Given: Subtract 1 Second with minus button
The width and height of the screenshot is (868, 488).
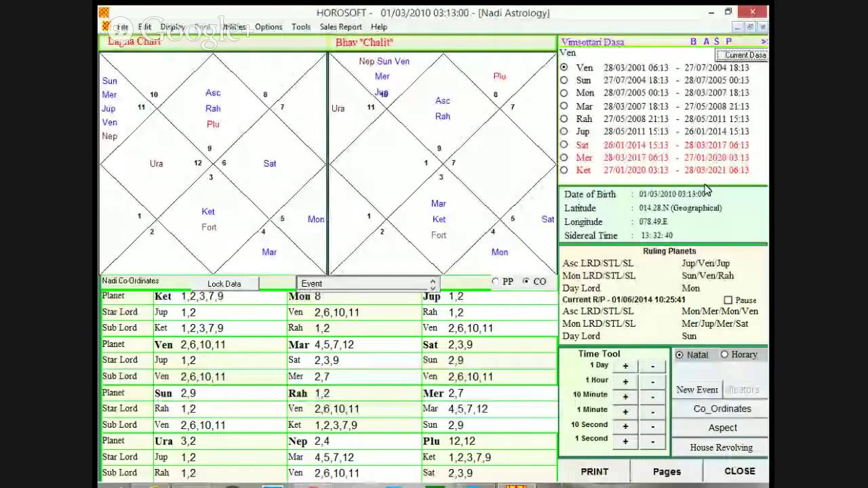Looking at the screenshot, I should pyautogui.click(x=652, y=441).
